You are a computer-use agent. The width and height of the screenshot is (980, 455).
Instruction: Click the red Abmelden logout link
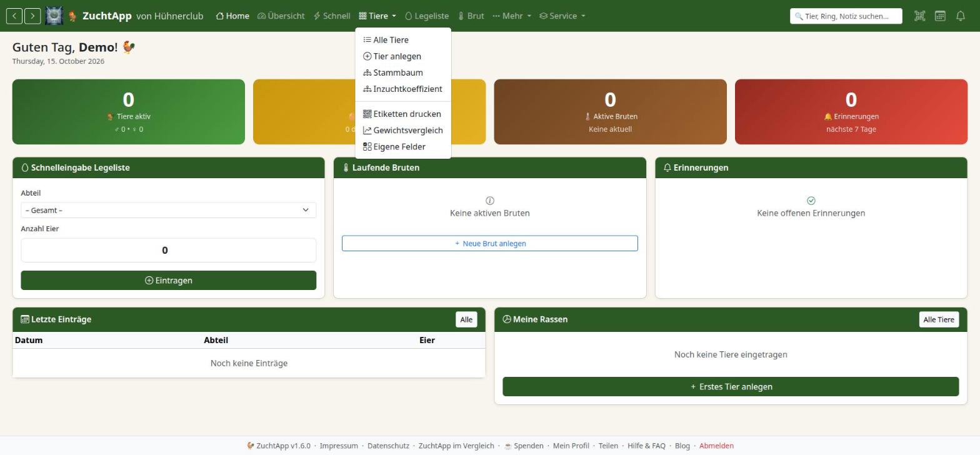[716, 446]
